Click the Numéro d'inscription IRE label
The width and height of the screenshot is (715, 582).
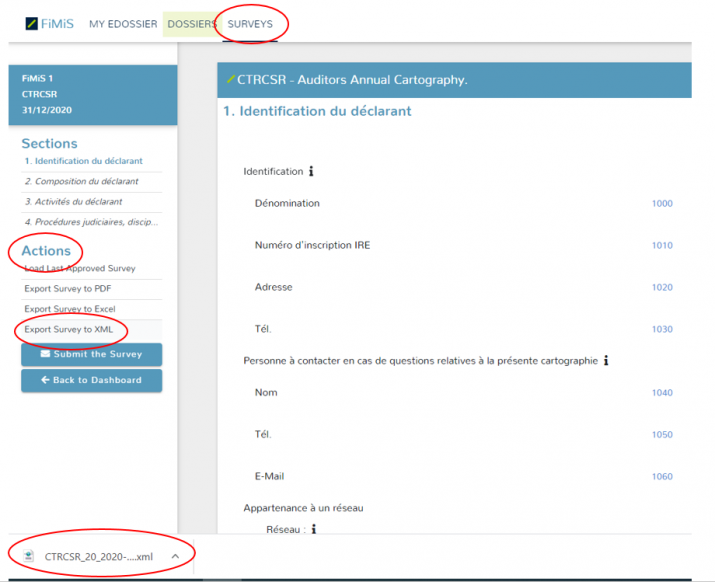pyautogui.click(x=312, y=245)
